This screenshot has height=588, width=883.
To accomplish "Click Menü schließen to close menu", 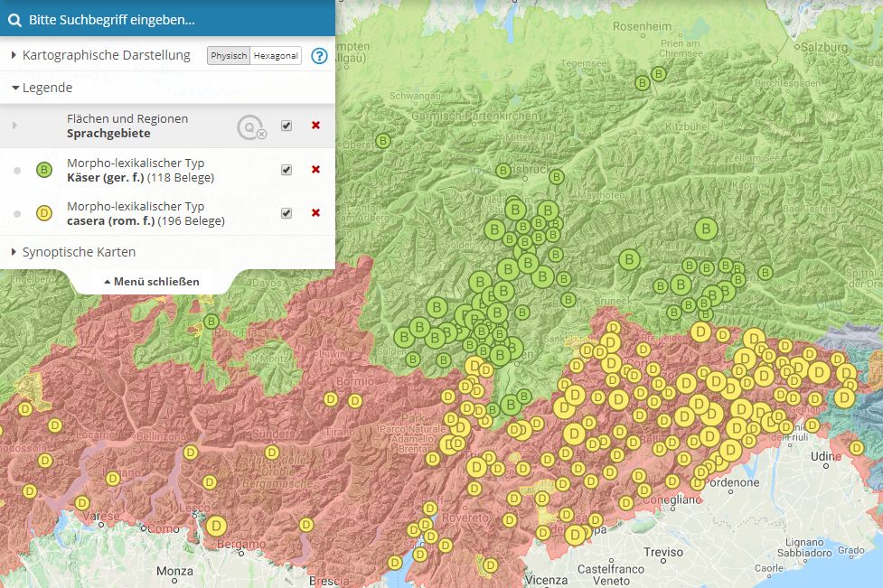I will [152, 282].
